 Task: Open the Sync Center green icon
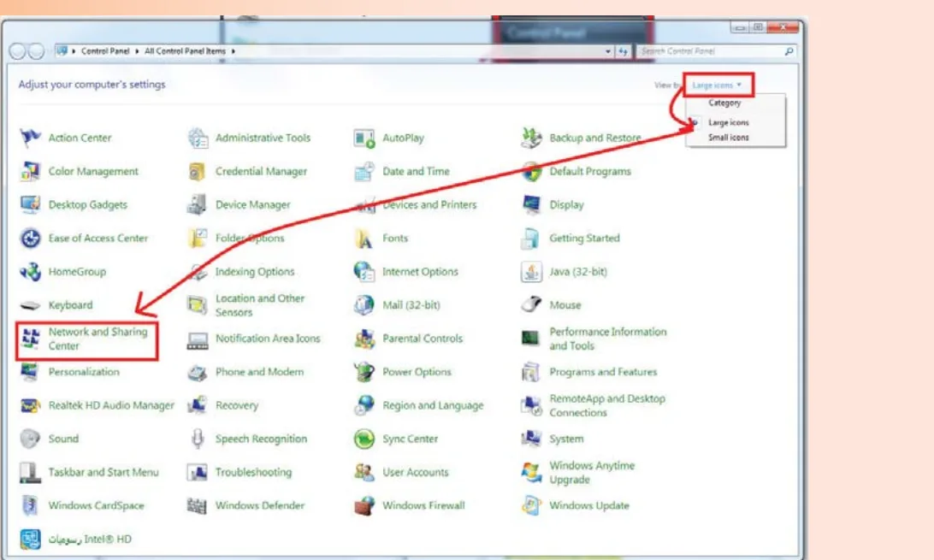(x=364, y=439)
